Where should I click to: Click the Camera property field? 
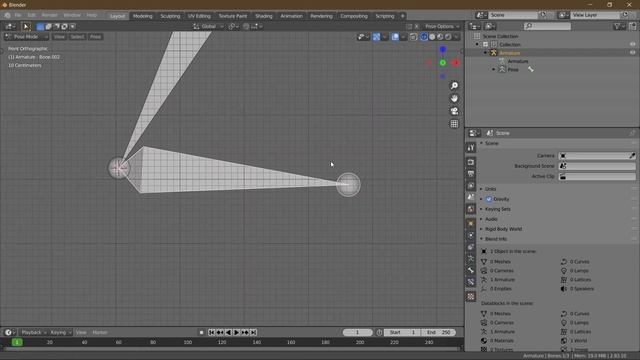pos(597,156)
